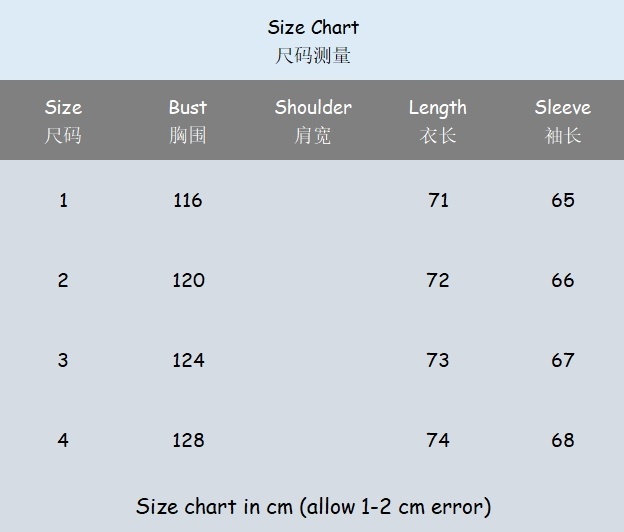Click the cm error allowance note

click(313, 506)
